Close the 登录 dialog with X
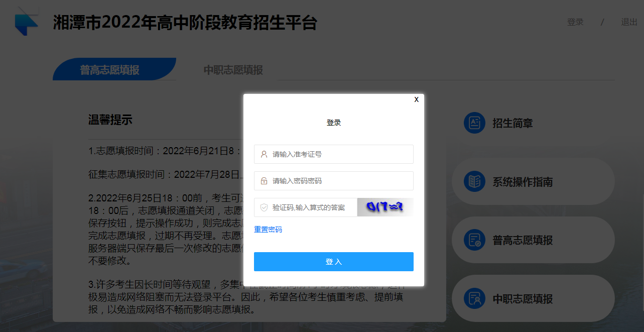Viewport: 644px width, 332px height. click(x=417, y=99)
